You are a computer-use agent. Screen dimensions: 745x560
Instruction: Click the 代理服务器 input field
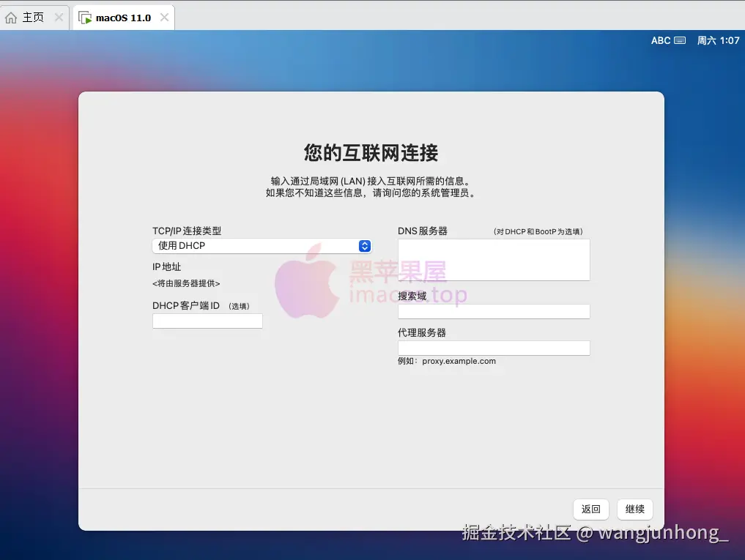493,348
